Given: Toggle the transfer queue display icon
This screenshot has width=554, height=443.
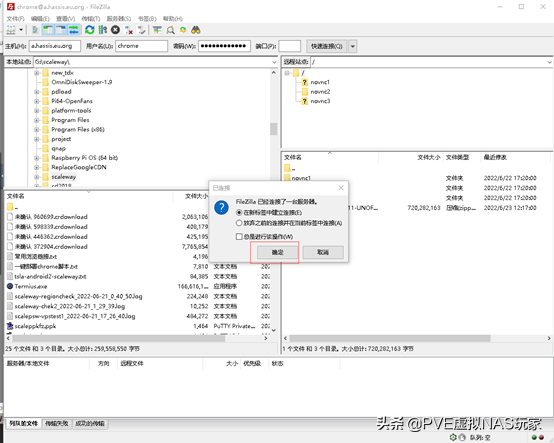Looking at the screenshot, I should point(74,30).
